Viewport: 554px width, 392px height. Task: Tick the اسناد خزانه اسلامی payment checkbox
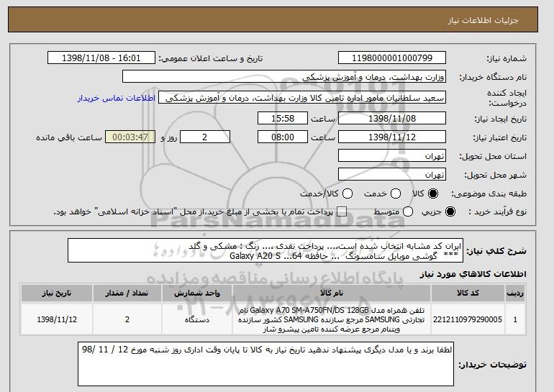(342, 212)
